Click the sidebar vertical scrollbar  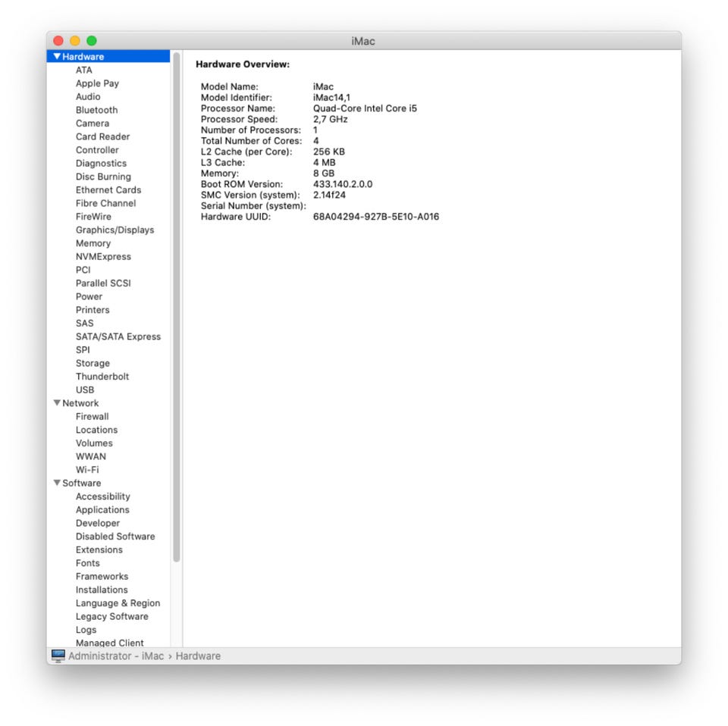tap(177, 307)
